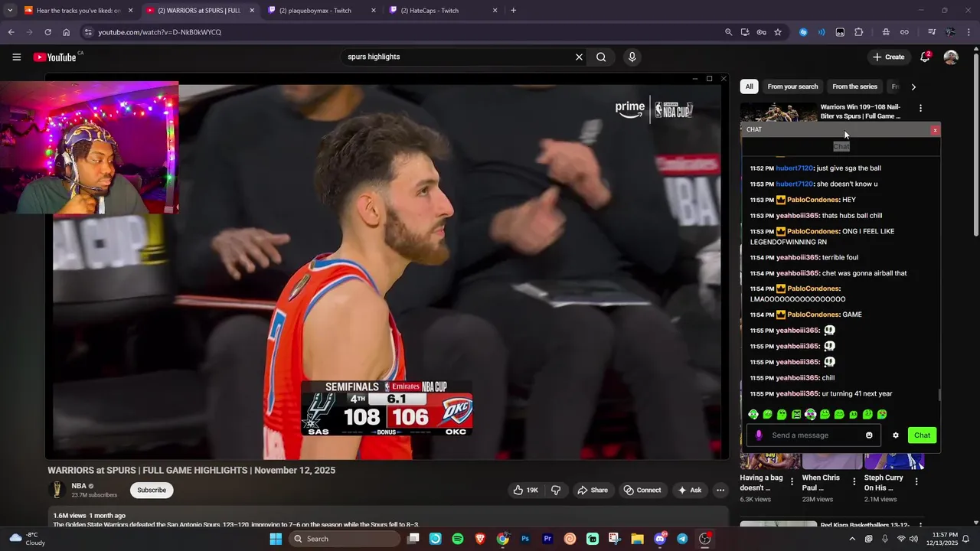This screenshot has width=980, height=551.
Task: Open the browser zoom magnifier icon
Action: (728, 32)
